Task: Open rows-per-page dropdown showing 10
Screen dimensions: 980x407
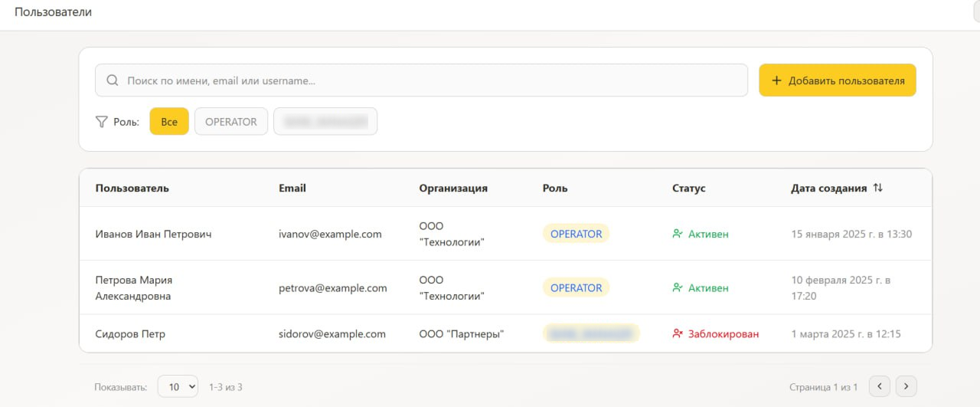Action: pos(178,387)
